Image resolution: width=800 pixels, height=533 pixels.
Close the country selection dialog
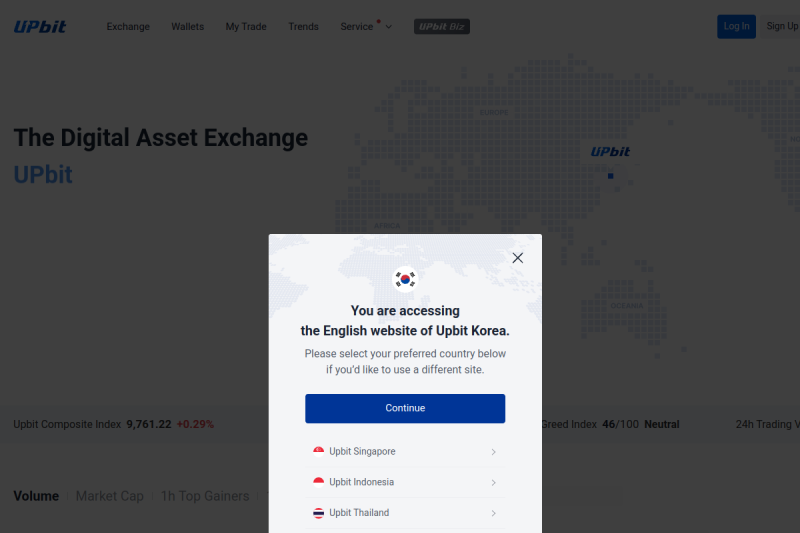coord(517,258)
